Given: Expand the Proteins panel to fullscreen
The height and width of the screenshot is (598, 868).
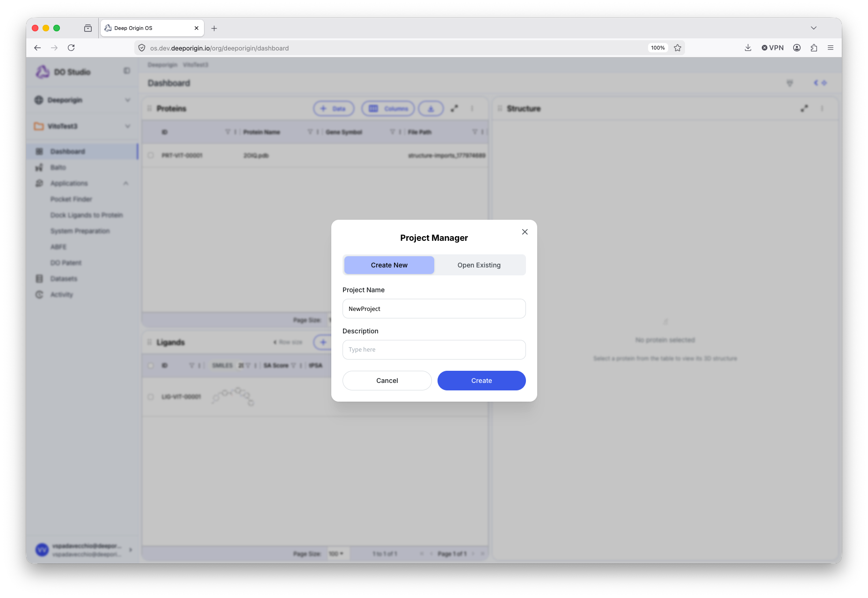Looking at the screenshot, I should point(454,108).
